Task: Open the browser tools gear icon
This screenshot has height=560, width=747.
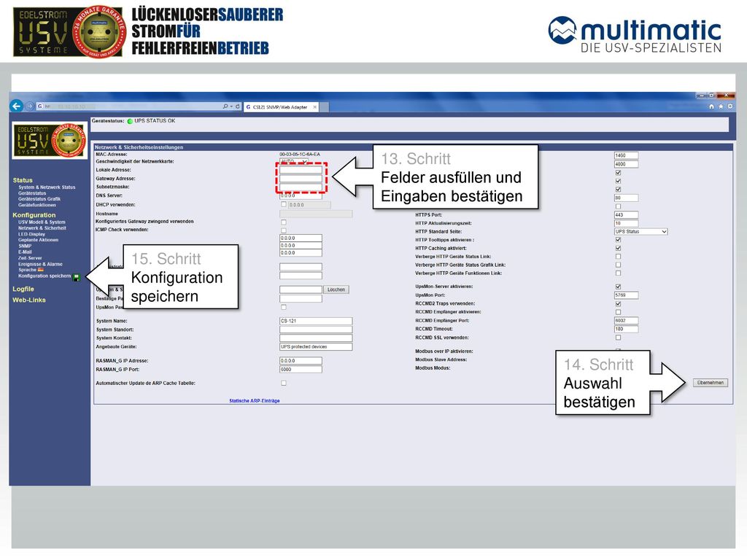Action: tap(729, 106)
